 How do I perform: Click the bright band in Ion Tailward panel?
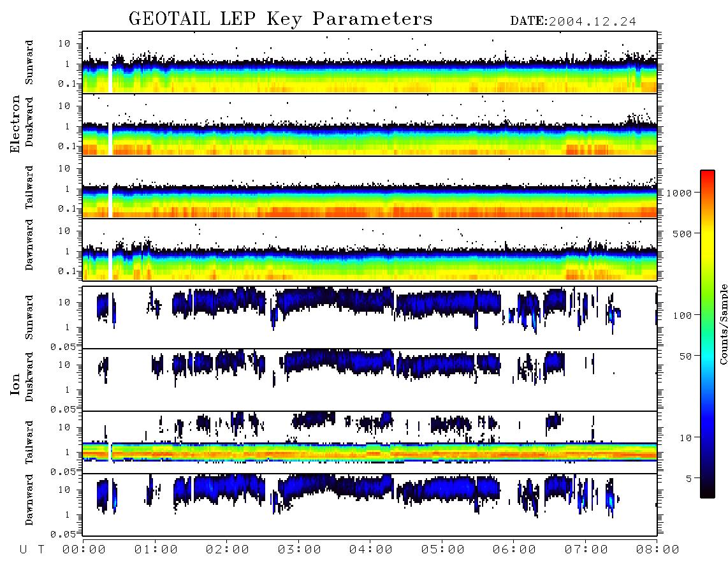[x=370, y=453]
